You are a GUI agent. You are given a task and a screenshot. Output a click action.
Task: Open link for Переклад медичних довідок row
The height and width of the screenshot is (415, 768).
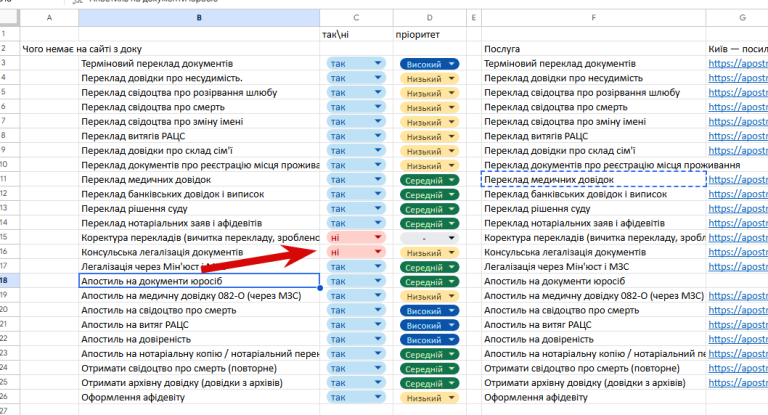[738, 180]
